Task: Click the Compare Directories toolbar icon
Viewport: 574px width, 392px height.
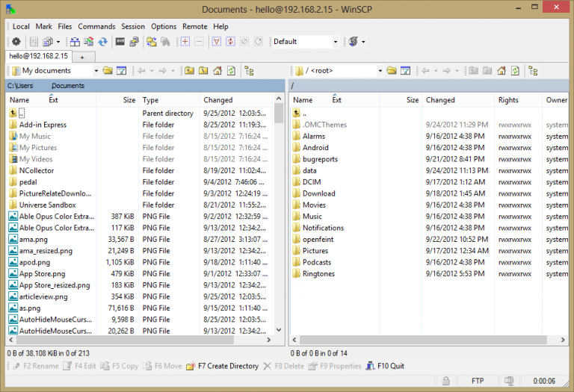Action: tap(75, 42)
